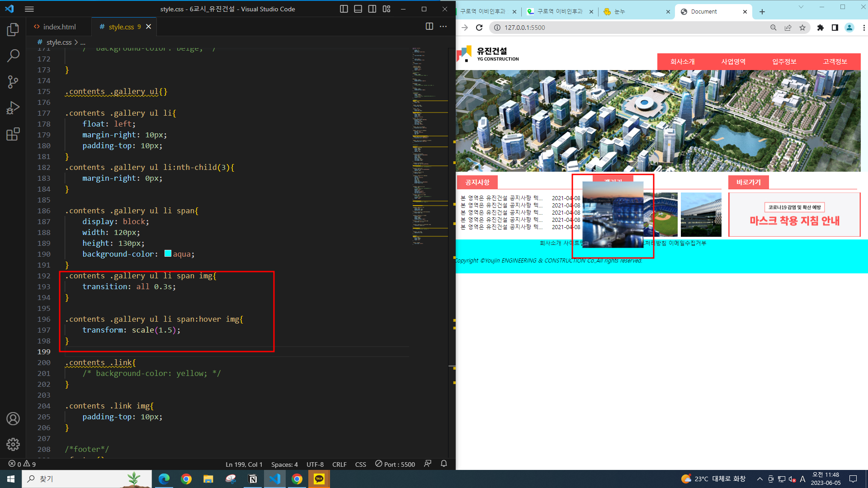The image size is (868, 488).
Task: Toggle the primary side bar layout button
Action: tap(344, 9)
